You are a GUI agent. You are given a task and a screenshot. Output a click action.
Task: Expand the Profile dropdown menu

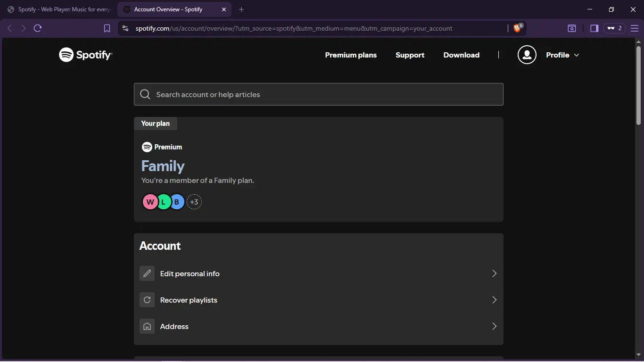tap(562, 55)
